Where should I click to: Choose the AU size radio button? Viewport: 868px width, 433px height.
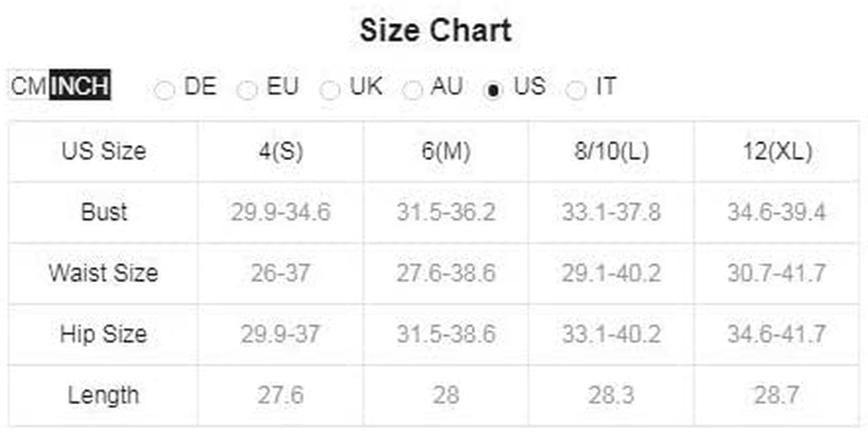411,90
